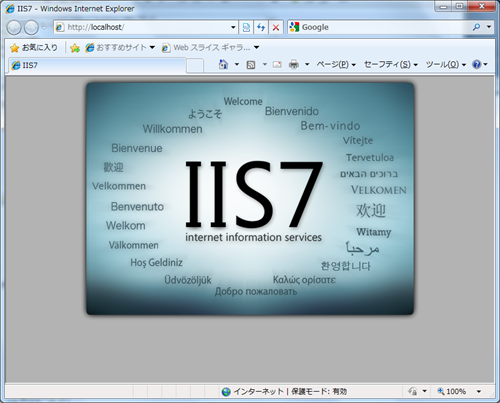Expand the Print options dropdown arrow

[307, 64]
